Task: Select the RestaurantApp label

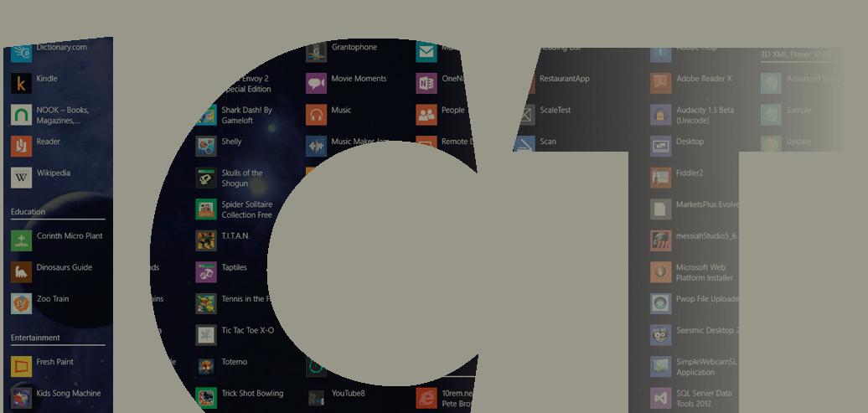Action: click(x=565, y=79)
